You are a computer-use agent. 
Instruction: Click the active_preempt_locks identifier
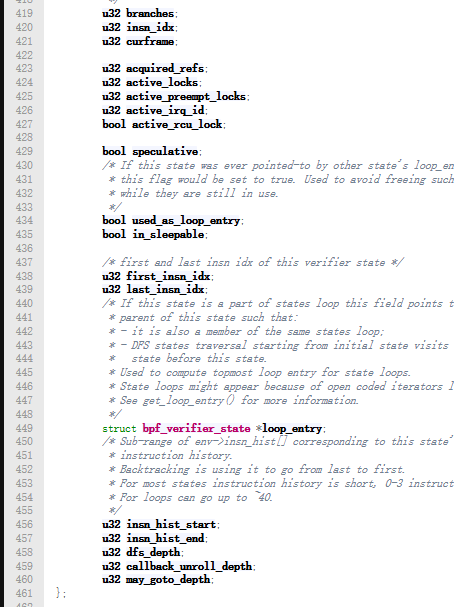(186, 96)
